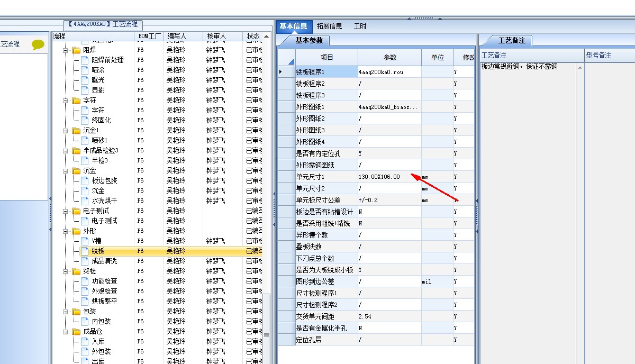Collapse the 半成品检验3 tree node
This screenshot has height=364, width=635.
click(66, 151)
